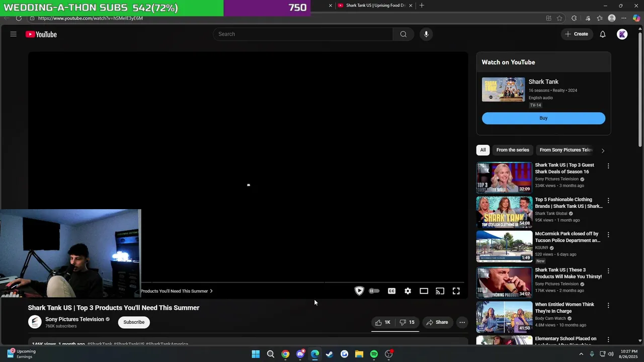Open Shark Tank show poster thumbnail
The height and width of the screenshot is (362, 644).
[x=503, y=89]
